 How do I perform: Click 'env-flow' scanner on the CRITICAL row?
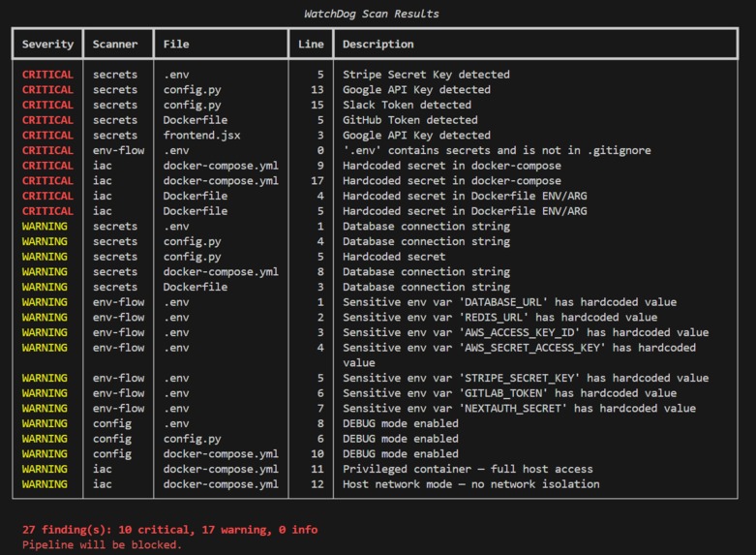(118, 150)
